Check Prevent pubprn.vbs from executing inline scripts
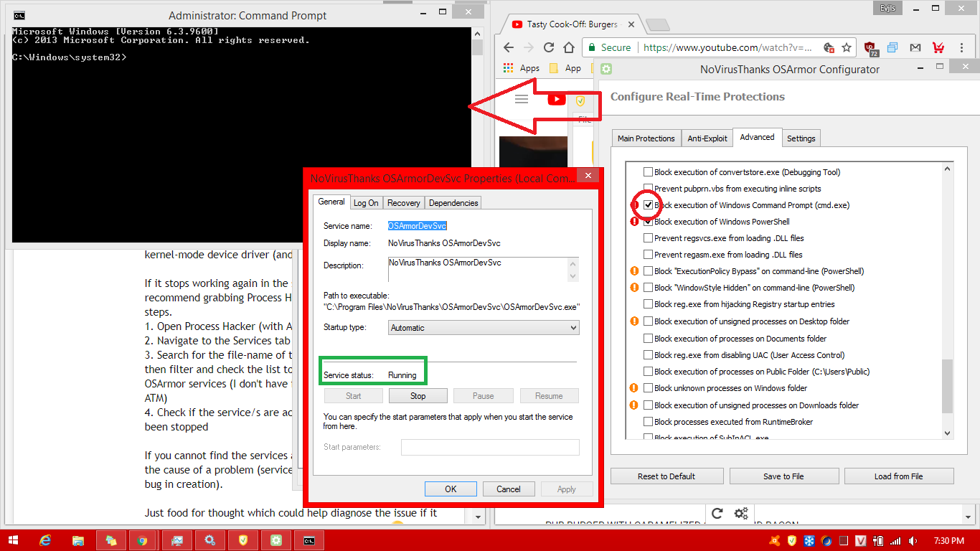 (649, 189)
